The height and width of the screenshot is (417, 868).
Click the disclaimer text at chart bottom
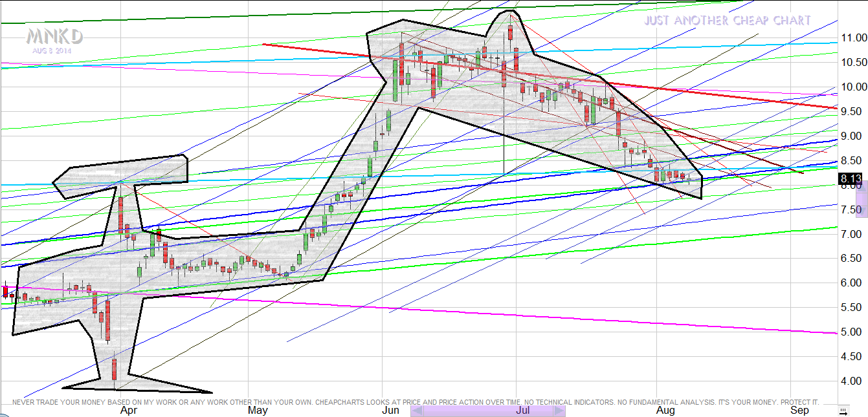click(x=414, y=402)
